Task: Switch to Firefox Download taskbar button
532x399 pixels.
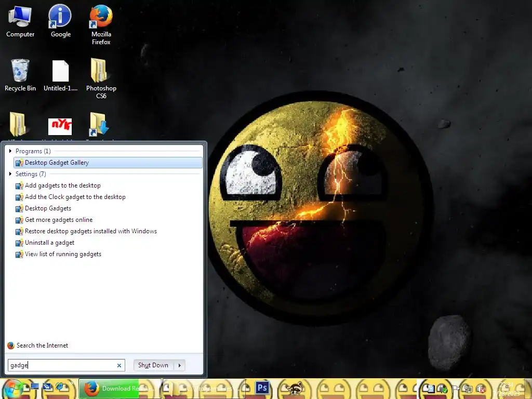Action: coord(120,389)
